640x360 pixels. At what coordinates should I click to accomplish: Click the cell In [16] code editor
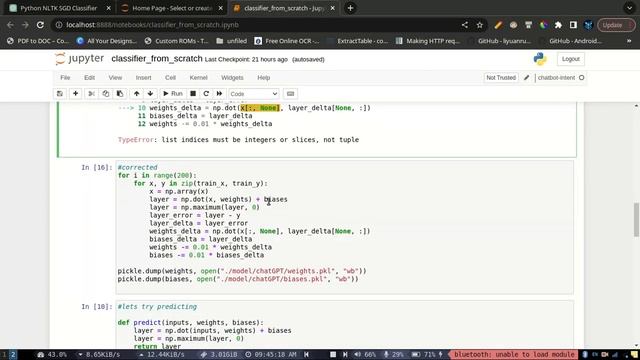(x=344, y=227)
